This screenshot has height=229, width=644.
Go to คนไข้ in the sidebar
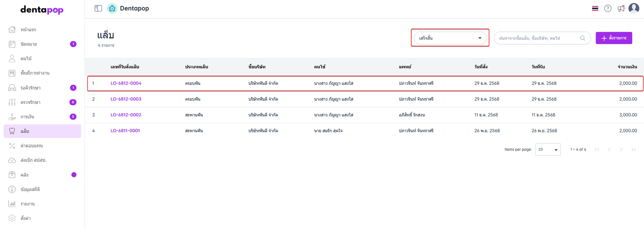click(x=26, y=59)
